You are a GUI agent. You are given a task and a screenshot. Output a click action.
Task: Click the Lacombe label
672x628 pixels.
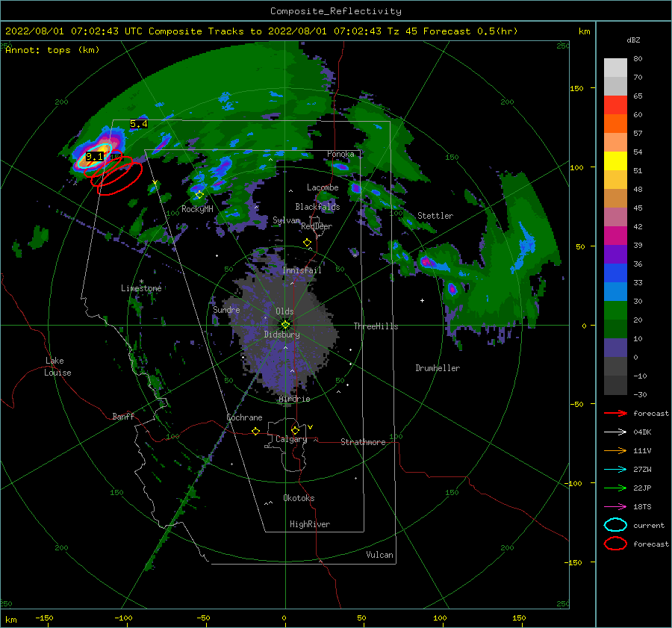pos(323,187)
